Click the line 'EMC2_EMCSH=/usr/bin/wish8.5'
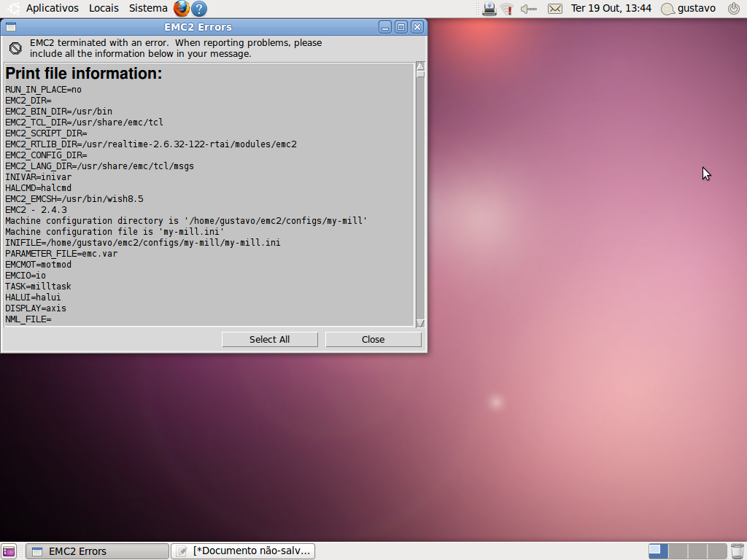The height and width of the screenshot is (560, 747). tap(74, 199)
